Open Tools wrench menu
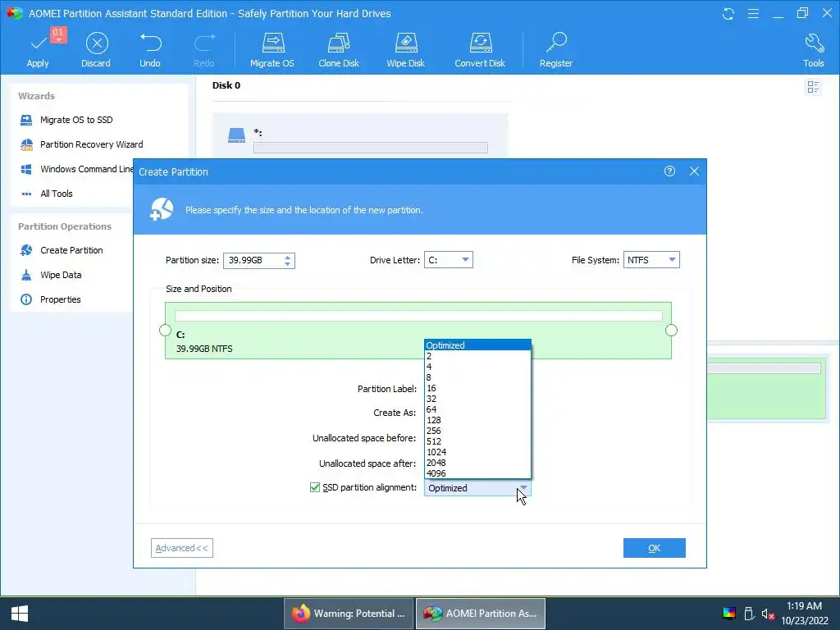The width and height of the screenshot is (840, 630). click(x=814, y=49)
